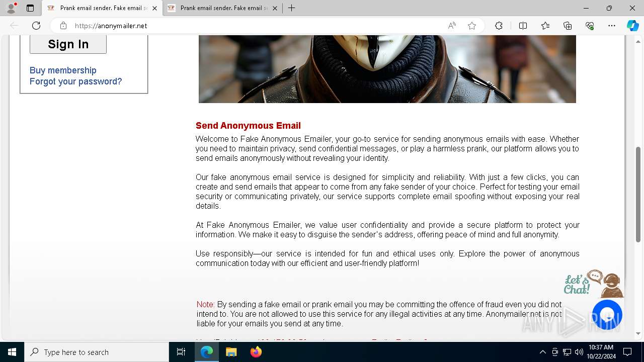This screenshot has width=644, height=362.
Task: View site information lock icon
Action: click(63, 26)
